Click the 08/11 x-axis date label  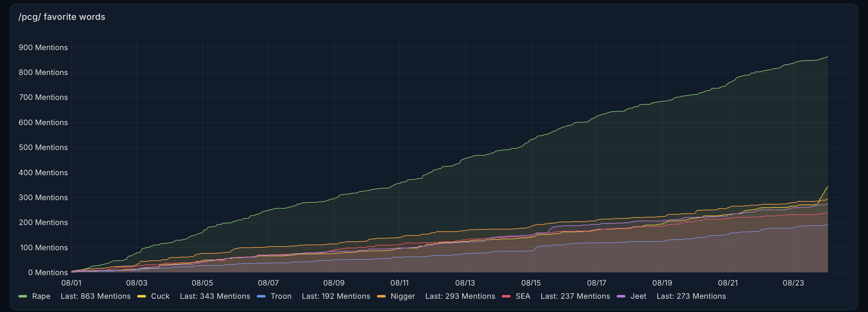coord(400,283)
